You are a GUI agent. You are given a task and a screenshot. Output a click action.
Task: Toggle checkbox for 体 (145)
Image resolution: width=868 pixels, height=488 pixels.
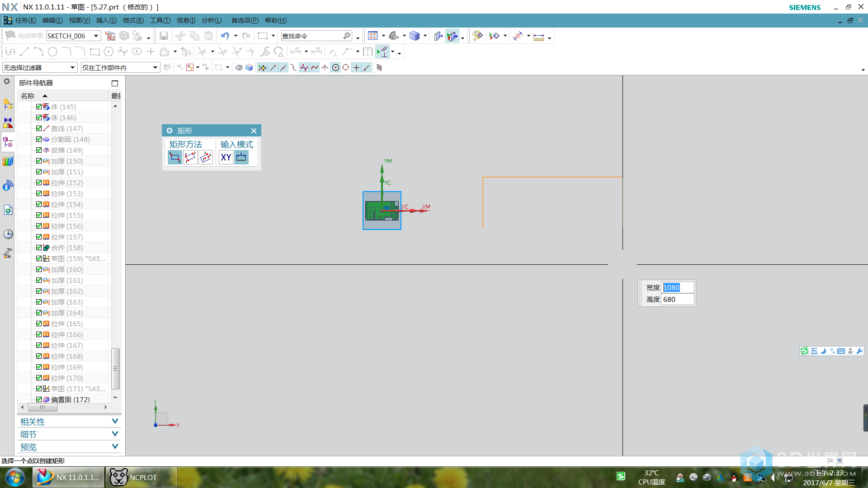click(x=39, y=107)
